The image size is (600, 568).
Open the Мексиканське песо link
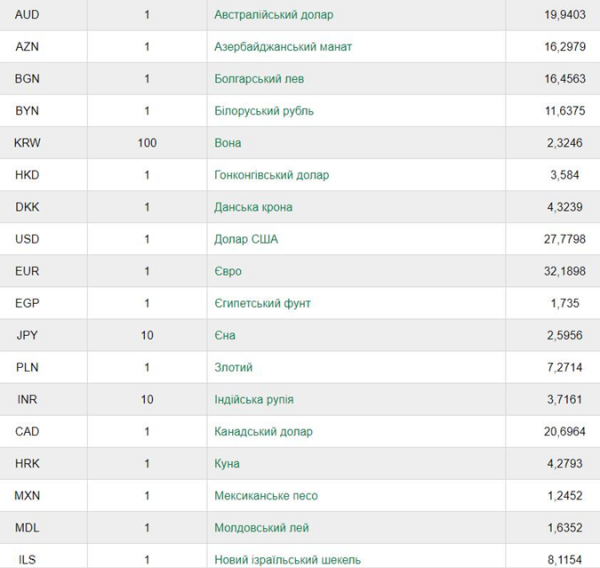pyautogui.click(x=266, y=496)
